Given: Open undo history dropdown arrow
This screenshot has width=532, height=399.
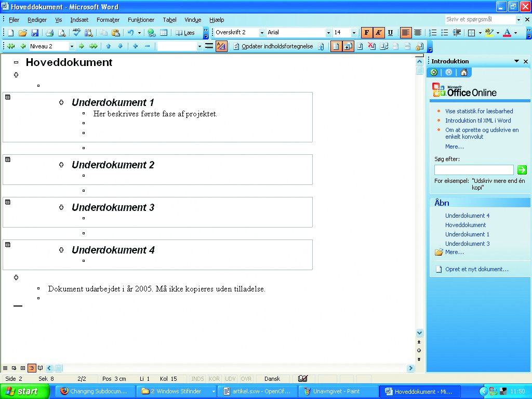Looking at the screenshot, I should 139,33.
